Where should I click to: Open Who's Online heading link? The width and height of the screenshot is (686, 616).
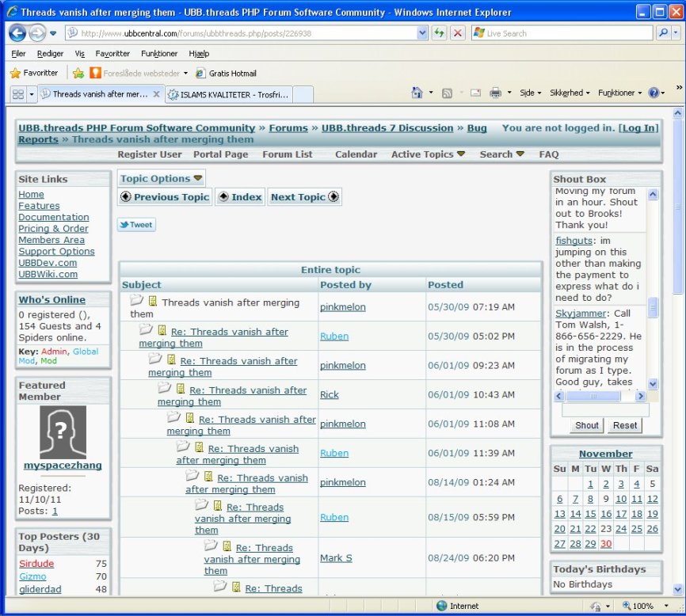tap(52, 299)
